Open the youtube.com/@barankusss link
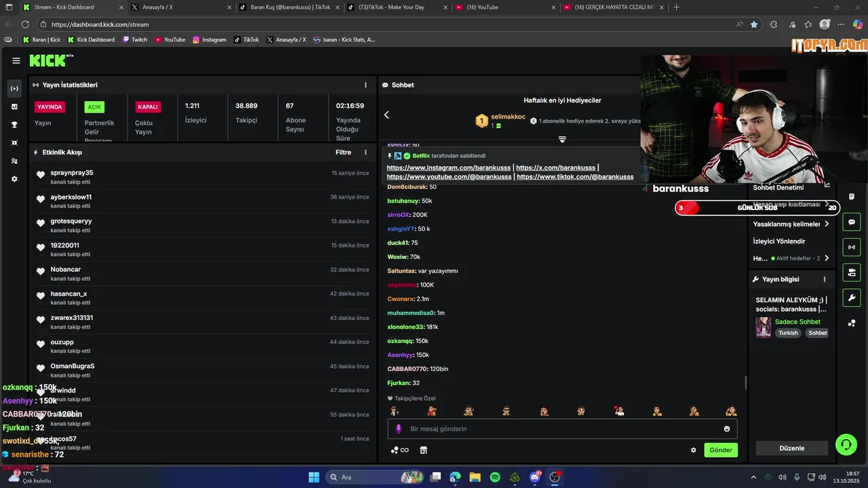The height and width of the screenshot is (488, 868). pyautogui.click(x=449, y=177)
